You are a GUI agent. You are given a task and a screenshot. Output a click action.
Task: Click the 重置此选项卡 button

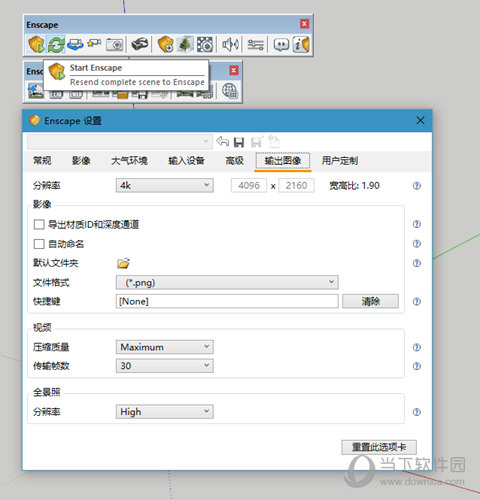379,447
